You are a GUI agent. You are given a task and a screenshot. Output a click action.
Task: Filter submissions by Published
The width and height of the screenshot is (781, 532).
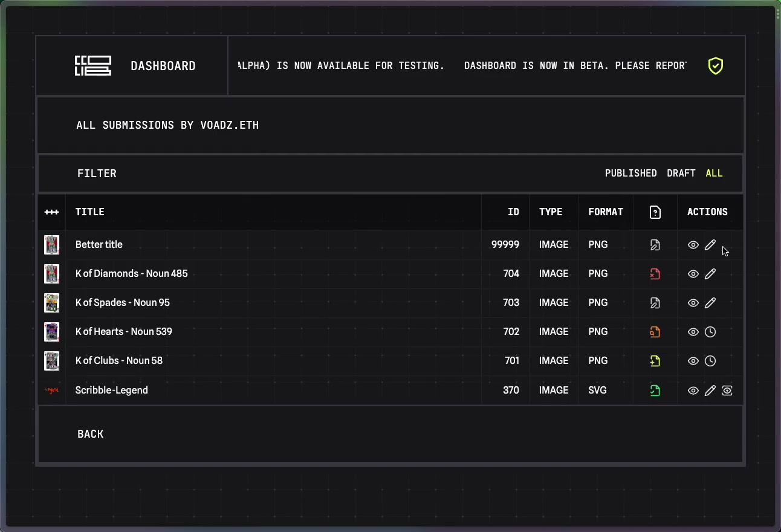point(630,174)
